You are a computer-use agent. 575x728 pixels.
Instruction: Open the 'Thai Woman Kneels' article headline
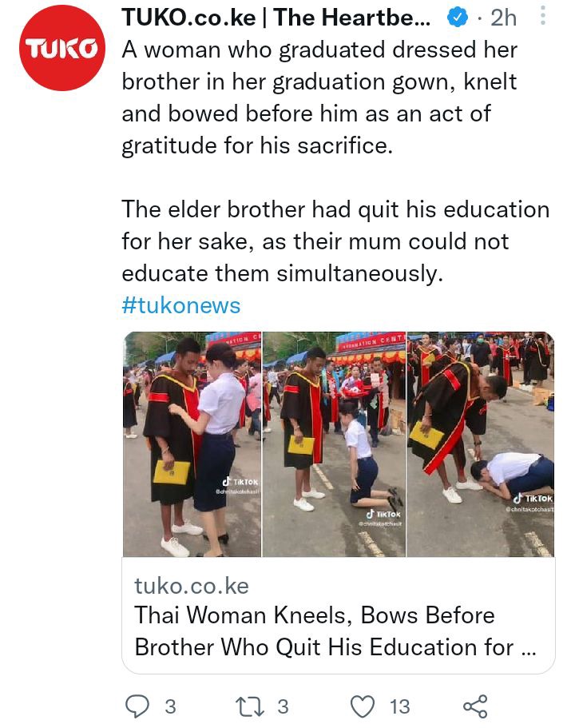click(x=335, y=631)
